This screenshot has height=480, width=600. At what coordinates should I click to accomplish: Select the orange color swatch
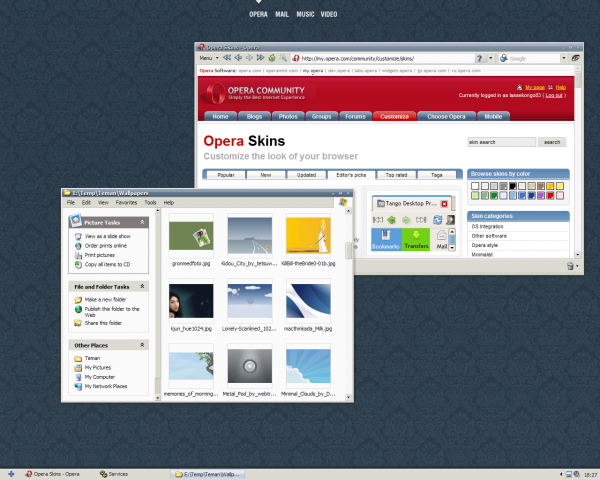pyautogui.click(x=550, y=186)
